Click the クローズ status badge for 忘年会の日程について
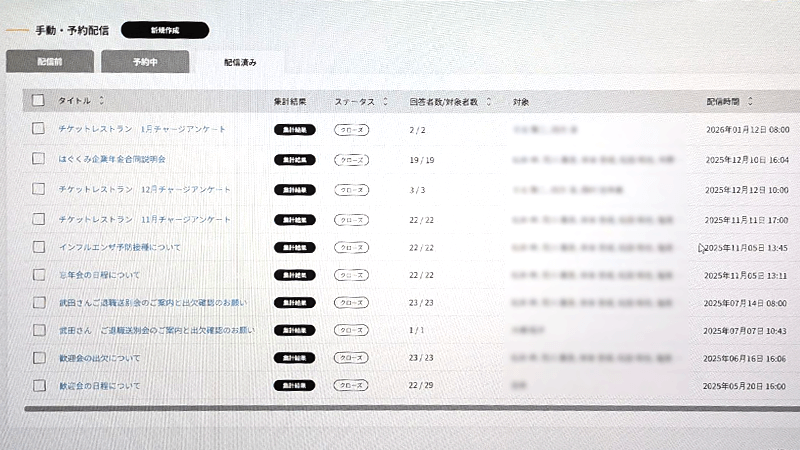This screenshot has height=450, width=800. click(x=351, y=275)
